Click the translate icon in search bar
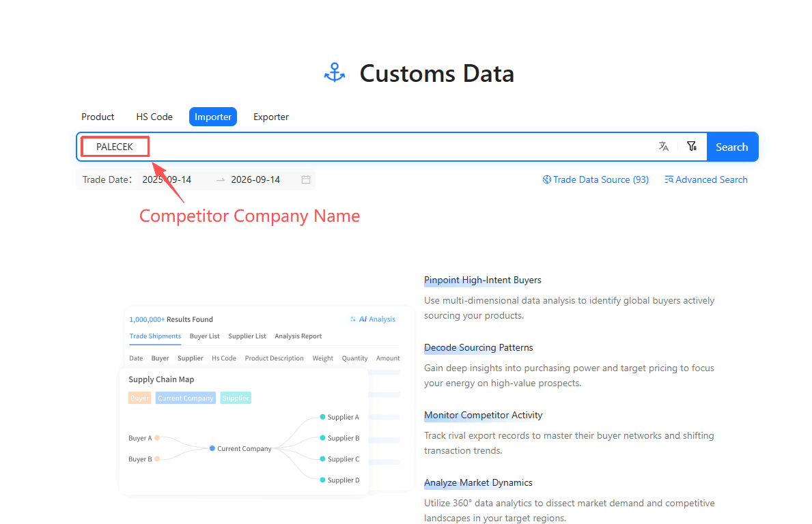The height and width of the screenshot is (524, 812). tap(663, 147)
